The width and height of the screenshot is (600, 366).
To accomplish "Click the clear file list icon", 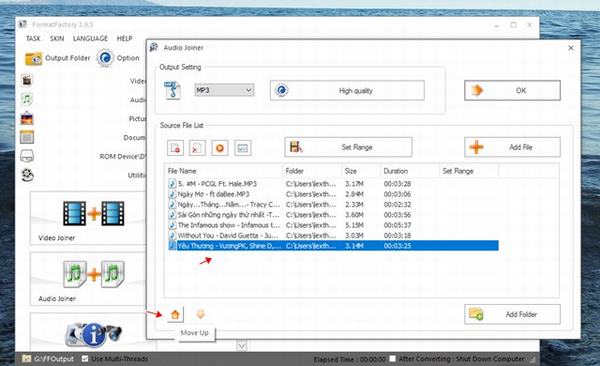I will (x=197, y=148).
